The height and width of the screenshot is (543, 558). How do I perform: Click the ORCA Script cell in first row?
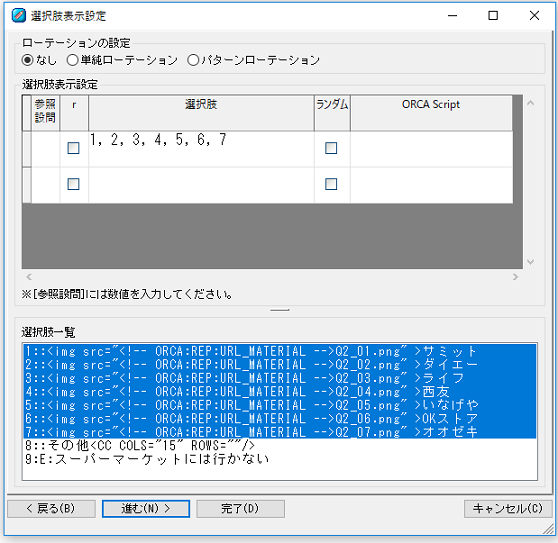click(431, 149)
